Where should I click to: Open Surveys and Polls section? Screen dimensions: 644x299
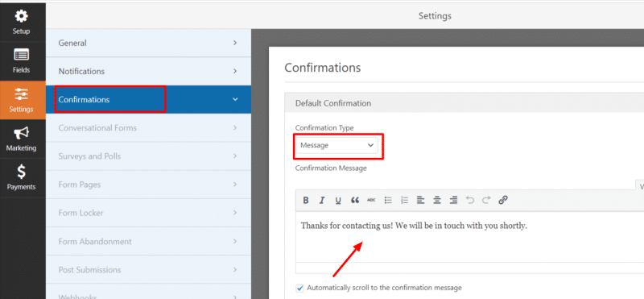(148, 156)
